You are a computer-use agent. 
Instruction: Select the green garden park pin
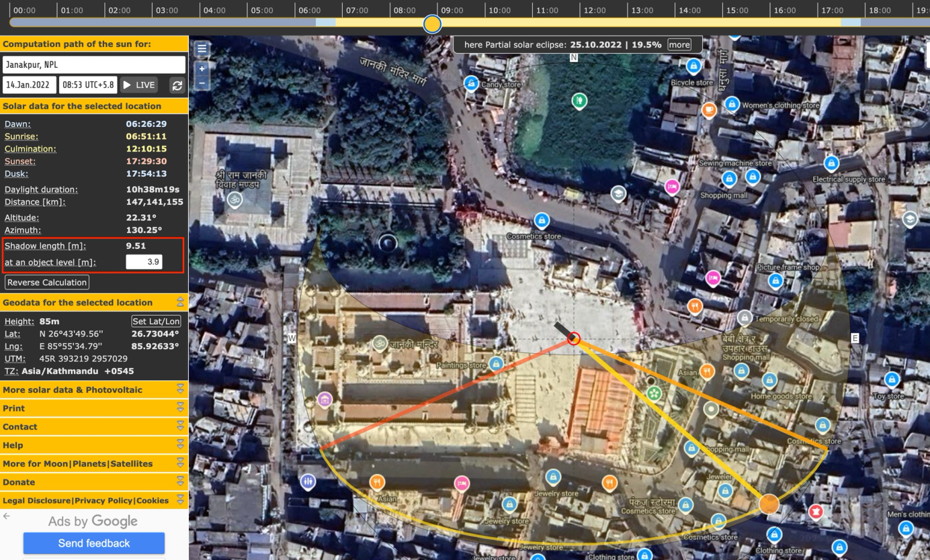tap(654, 394)
